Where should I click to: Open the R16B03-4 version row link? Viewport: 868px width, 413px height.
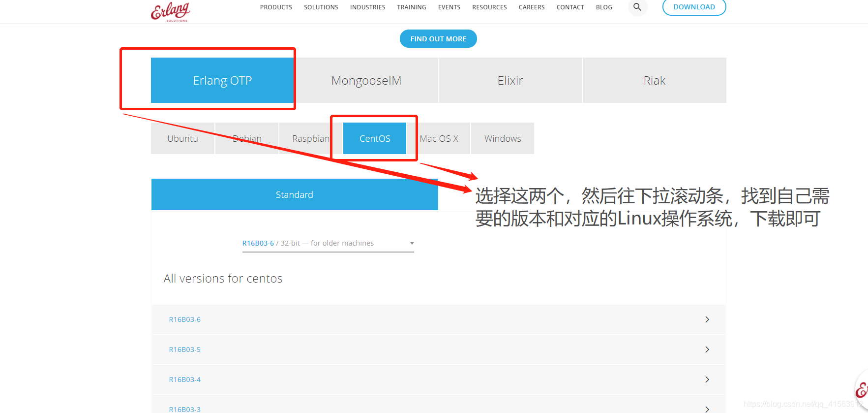185,380
